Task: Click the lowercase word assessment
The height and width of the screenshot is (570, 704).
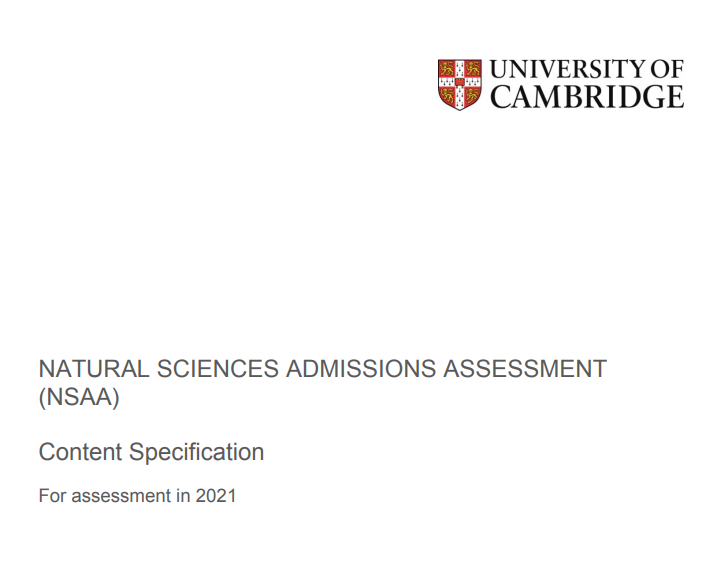Action: tap(122, 497)
